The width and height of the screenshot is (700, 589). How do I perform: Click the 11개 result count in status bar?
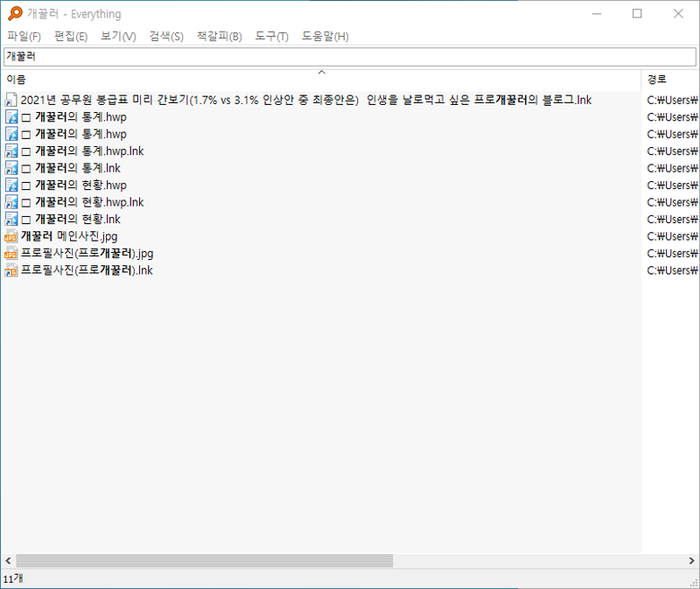pyautogui.click(x=13, y=578)
